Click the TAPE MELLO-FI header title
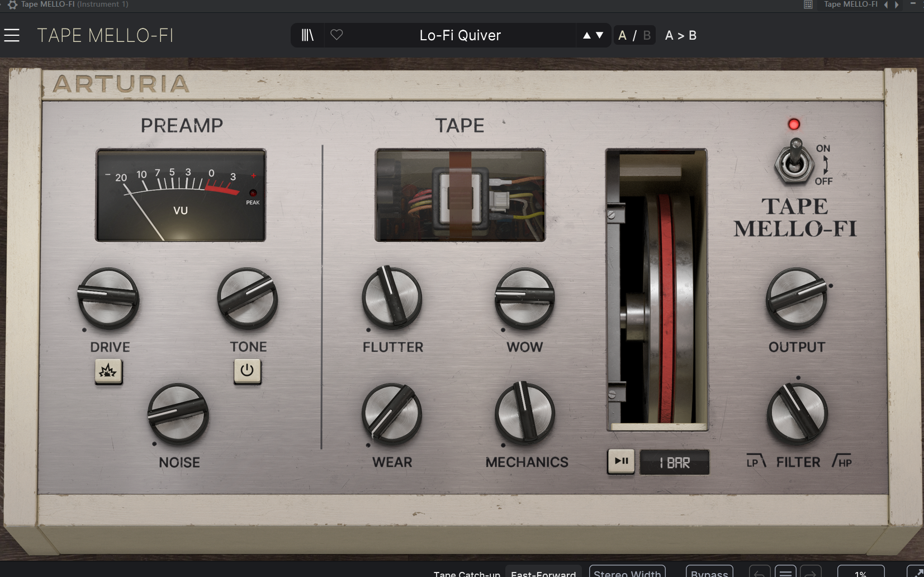The height and width of the screenshot is (577, 924). (106, 35)
